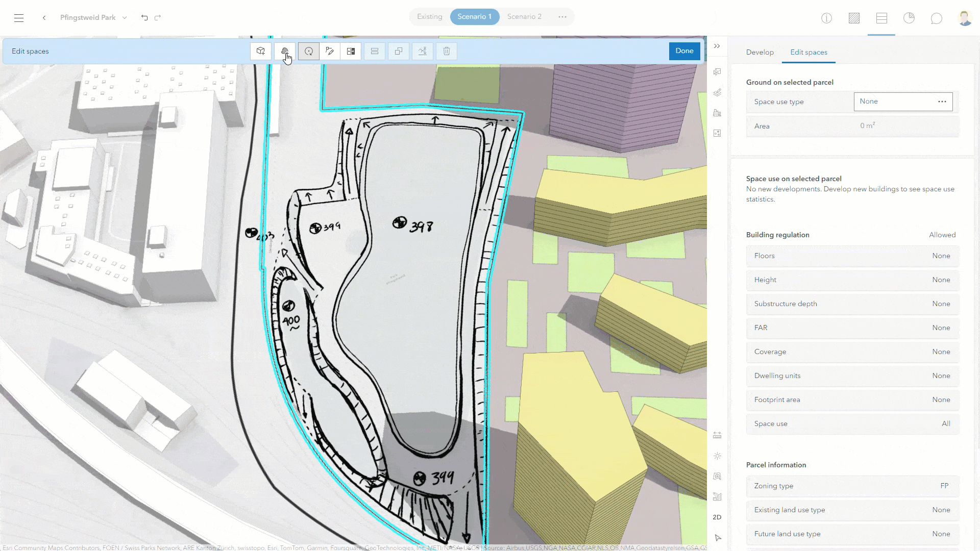Click the duplicate shape icon
Viewport: 980px width, 551px height.
[x=399, y=51]
